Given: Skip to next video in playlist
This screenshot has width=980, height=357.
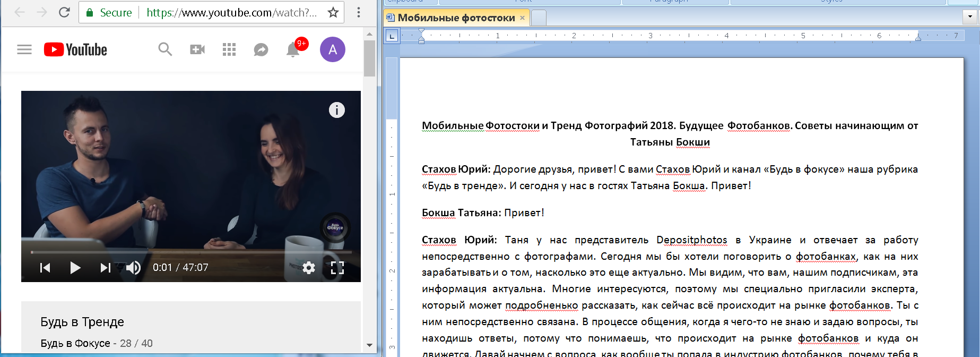Looking at the screenshot, I should click(106, 267).
